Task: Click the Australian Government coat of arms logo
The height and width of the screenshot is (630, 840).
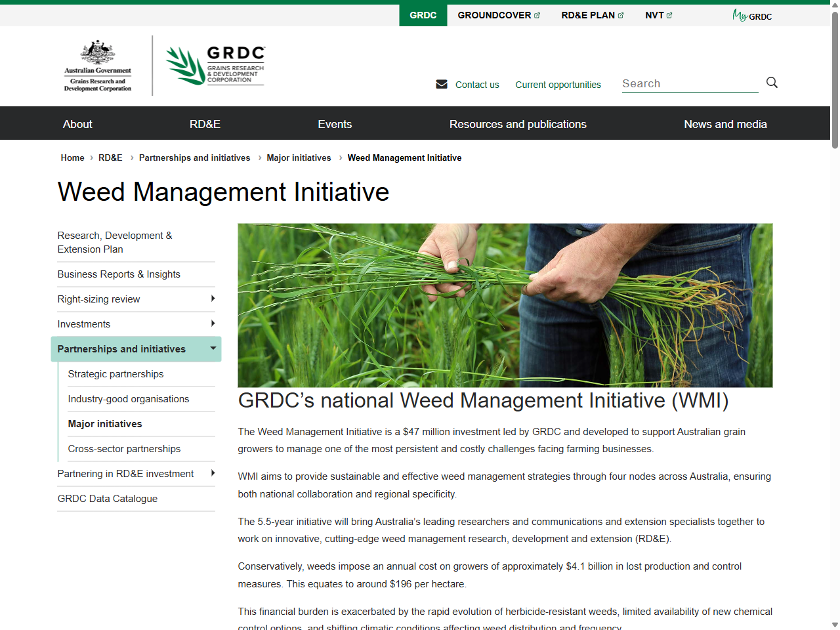Action: pyautogui.click(x=97, y=65)
